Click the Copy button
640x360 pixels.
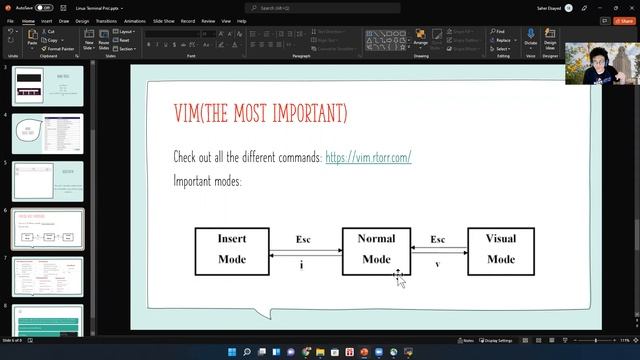[x=50, y=40]
